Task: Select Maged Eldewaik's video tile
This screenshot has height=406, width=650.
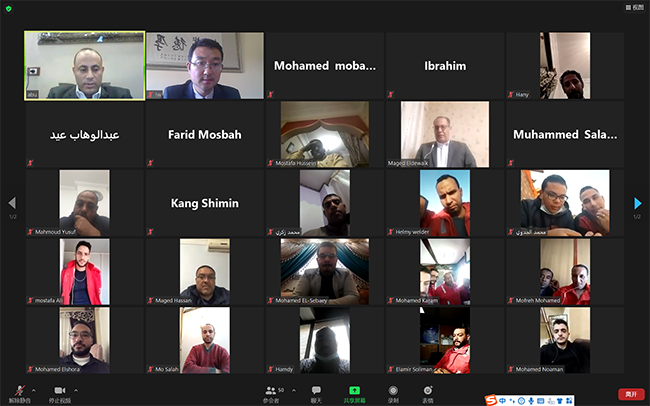Action: pyautogui.click(x=445, y=134)
